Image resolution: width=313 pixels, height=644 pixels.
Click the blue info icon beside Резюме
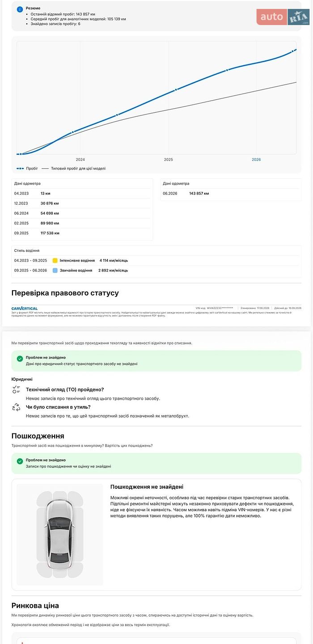click(20, 9)
